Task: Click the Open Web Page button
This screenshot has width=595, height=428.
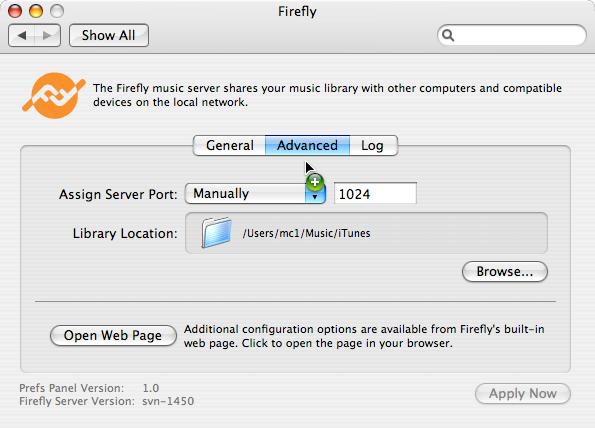Action: point(113,335)
